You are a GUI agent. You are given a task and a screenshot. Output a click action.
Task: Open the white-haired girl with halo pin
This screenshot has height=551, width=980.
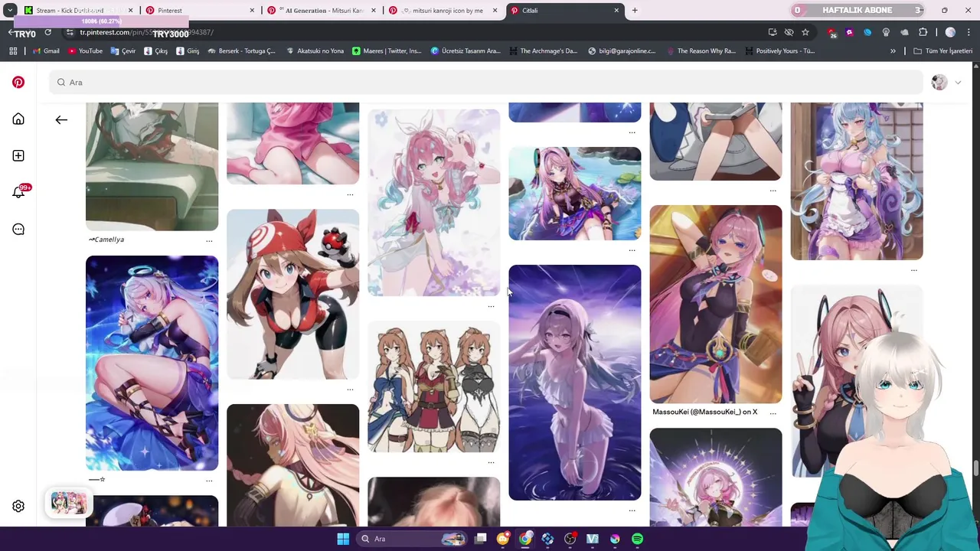(152, 363)
